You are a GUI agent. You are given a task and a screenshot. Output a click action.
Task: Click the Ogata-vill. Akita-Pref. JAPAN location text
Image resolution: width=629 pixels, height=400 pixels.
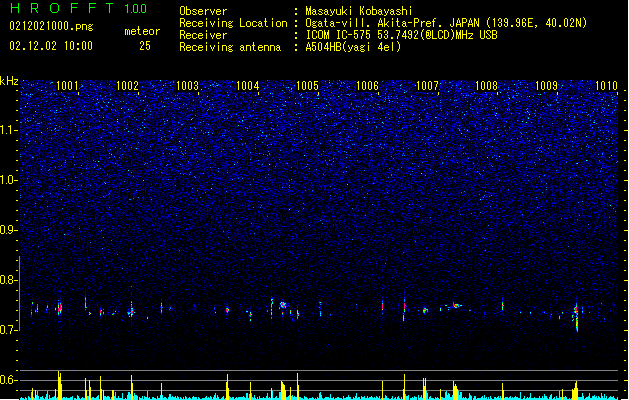[x=446, y=23]
